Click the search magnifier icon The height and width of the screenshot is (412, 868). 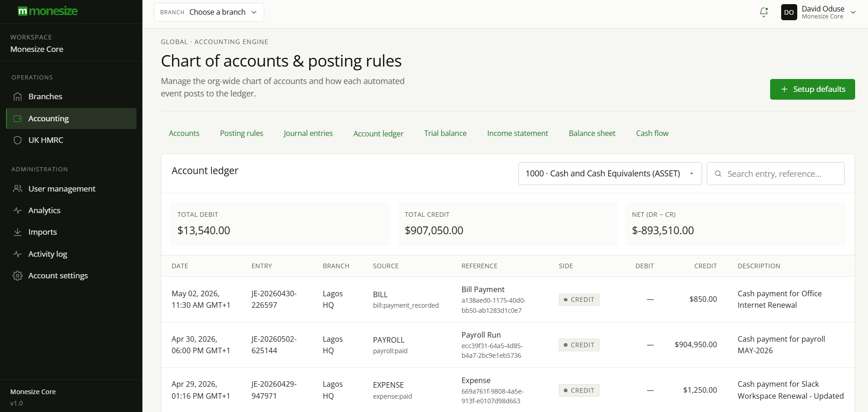718,174
